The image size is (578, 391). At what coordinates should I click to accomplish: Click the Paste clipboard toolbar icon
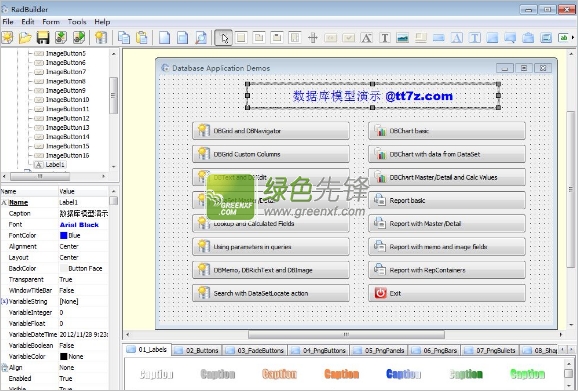(x=142, y=38)
